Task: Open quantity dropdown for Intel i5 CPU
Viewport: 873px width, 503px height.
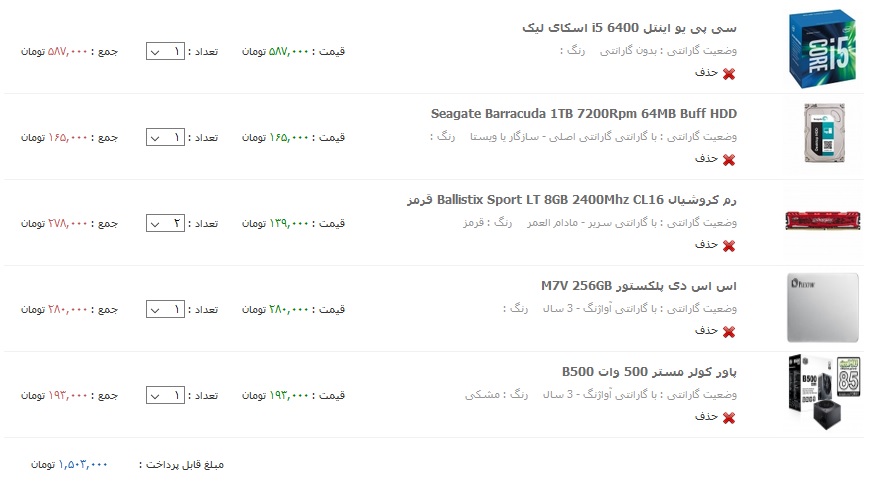Action: click(x=165, y=52)
